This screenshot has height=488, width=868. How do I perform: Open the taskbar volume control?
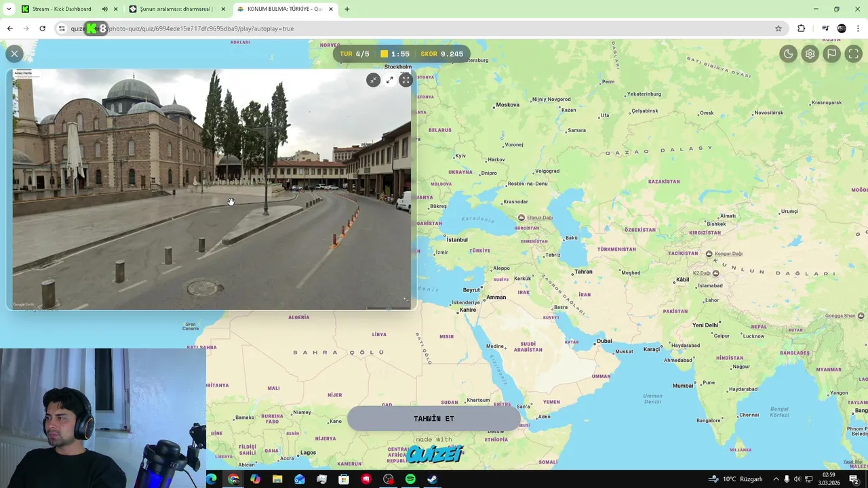797,479
